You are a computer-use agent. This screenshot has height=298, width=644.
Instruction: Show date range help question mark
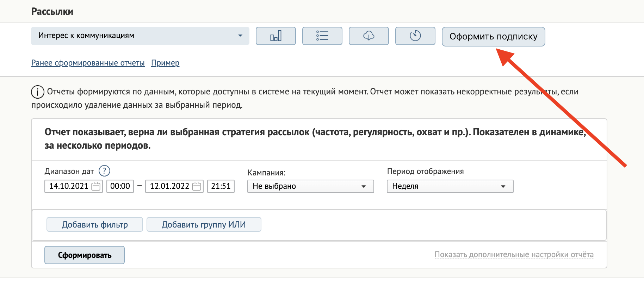pyautogui.click(x=104, y=171)
